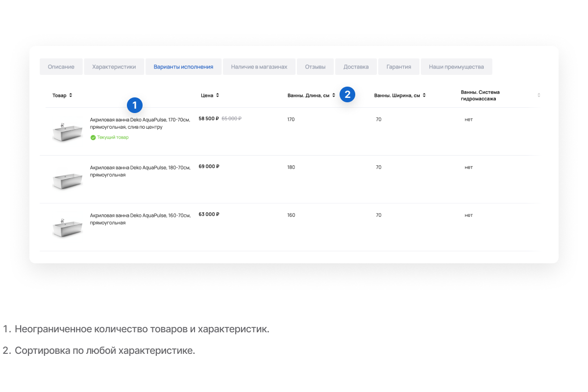Select the Варианты исполнения tab
The width and height of the screenshot is (588, 392).
point(183,67)
